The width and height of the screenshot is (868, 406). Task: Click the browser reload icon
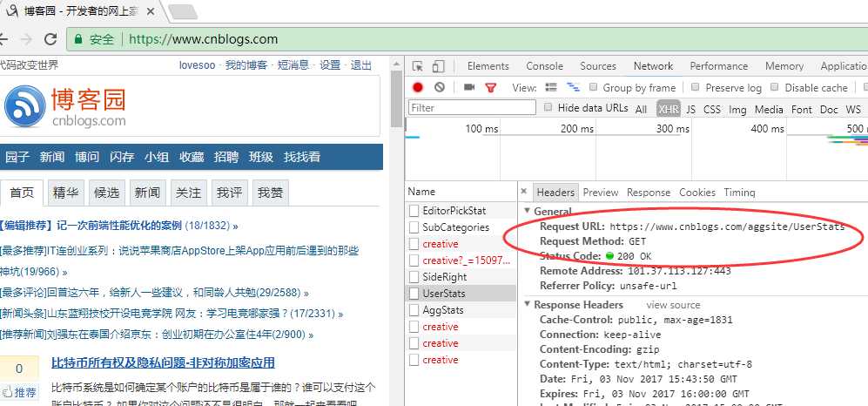click(50, 39)
